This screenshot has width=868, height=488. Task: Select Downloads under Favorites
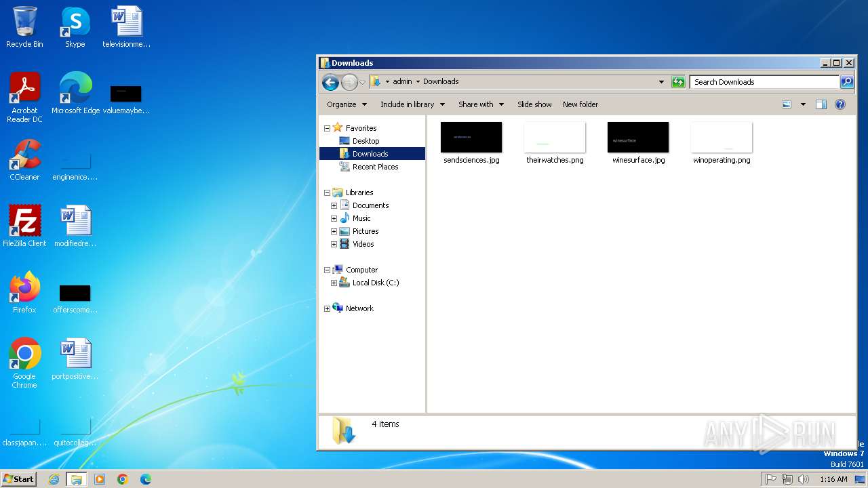pyautogui.click(x=370, y=154)
